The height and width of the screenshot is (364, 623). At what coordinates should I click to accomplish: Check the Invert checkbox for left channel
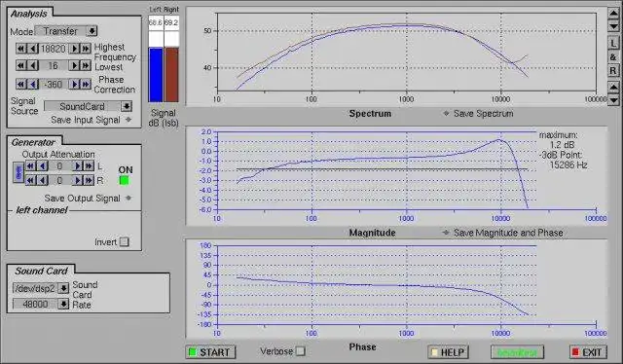(125, 241)
